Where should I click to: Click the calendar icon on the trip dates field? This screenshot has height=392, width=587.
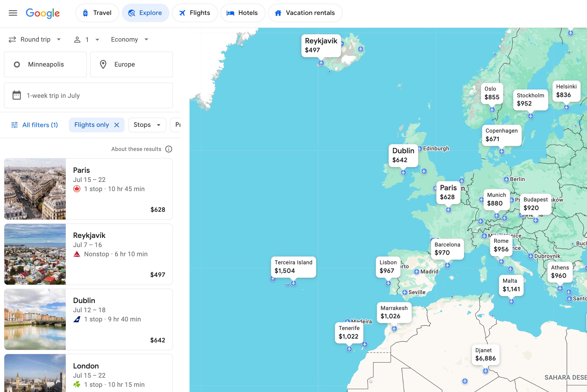pyautogui.click(x=17, y=95)
